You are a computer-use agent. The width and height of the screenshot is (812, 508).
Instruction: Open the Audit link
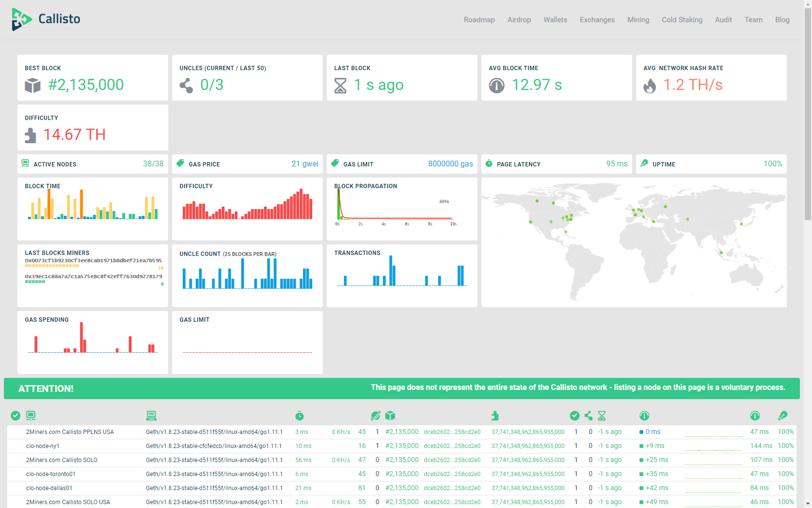pos(723,20)
